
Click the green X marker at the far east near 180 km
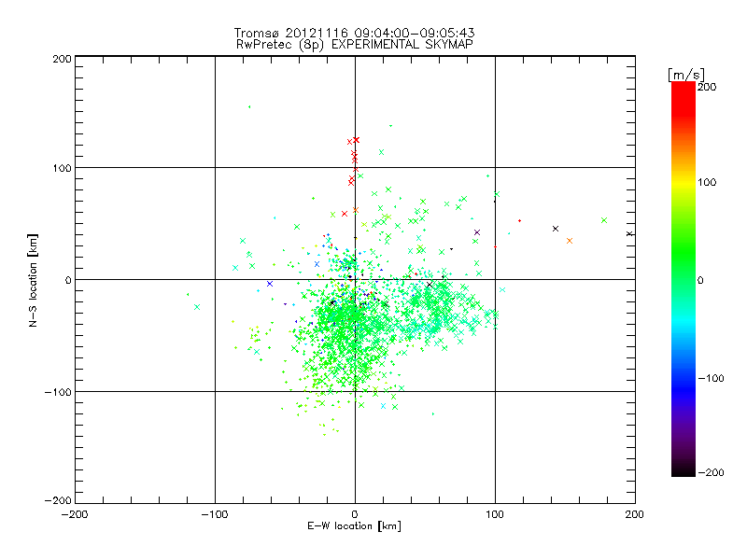(604, 220)
